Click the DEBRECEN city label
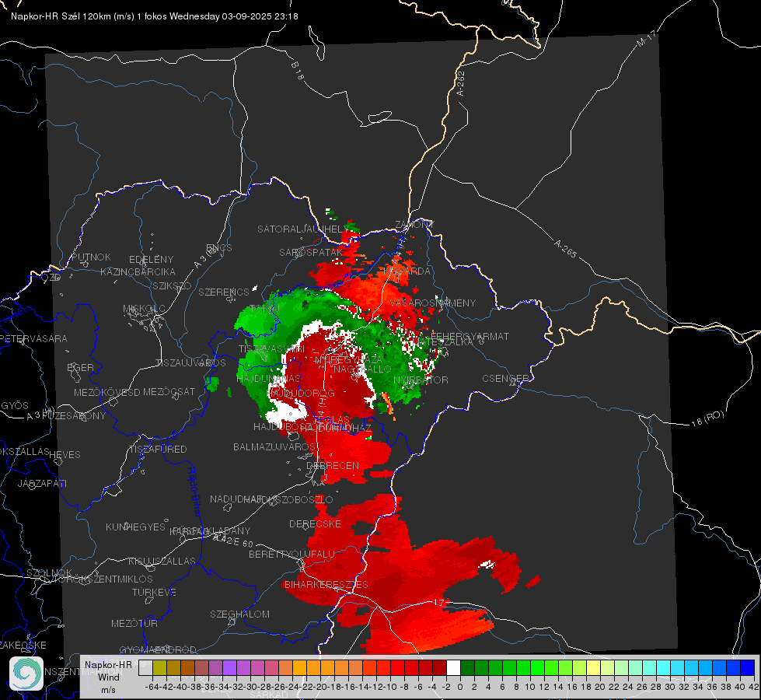Screen dimensions: 761x700 coord(333,465)
